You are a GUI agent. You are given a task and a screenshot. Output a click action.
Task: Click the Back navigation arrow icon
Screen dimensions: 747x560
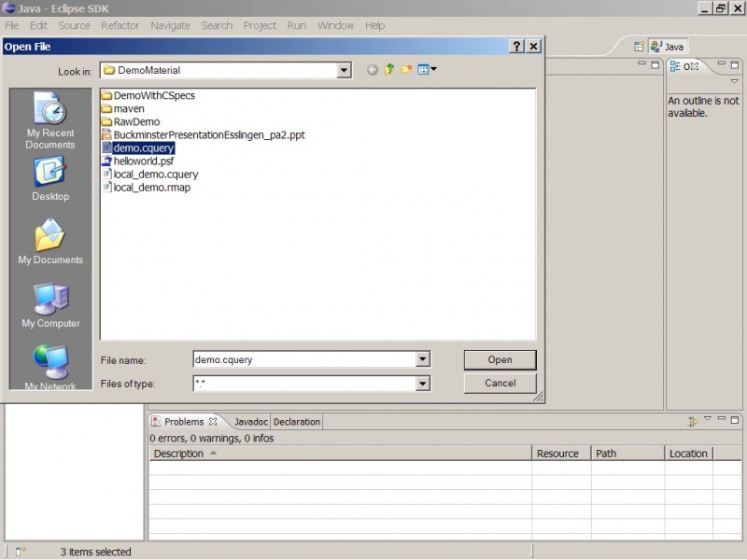coord(373,70)
